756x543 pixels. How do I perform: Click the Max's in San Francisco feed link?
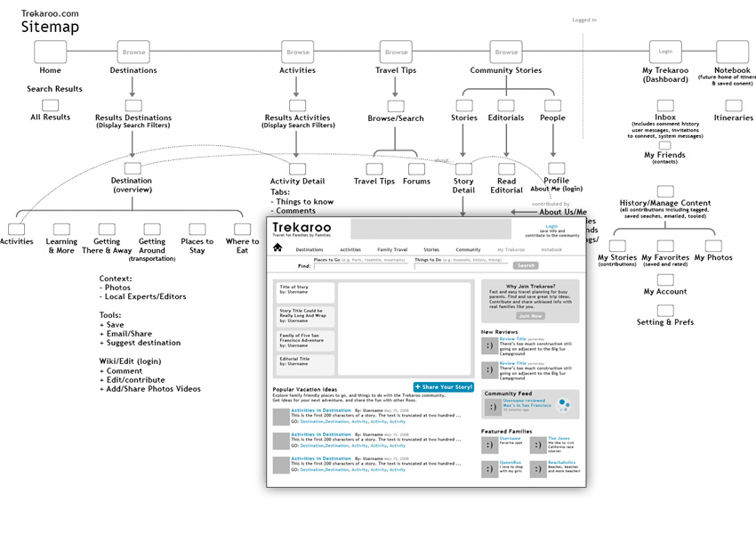point(527,405)
